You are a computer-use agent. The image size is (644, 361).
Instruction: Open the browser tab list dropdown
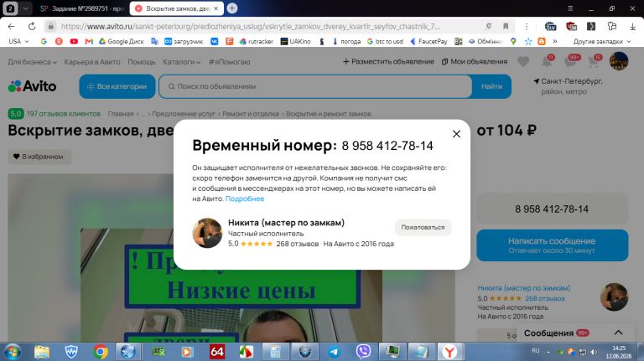coord(25,8)
